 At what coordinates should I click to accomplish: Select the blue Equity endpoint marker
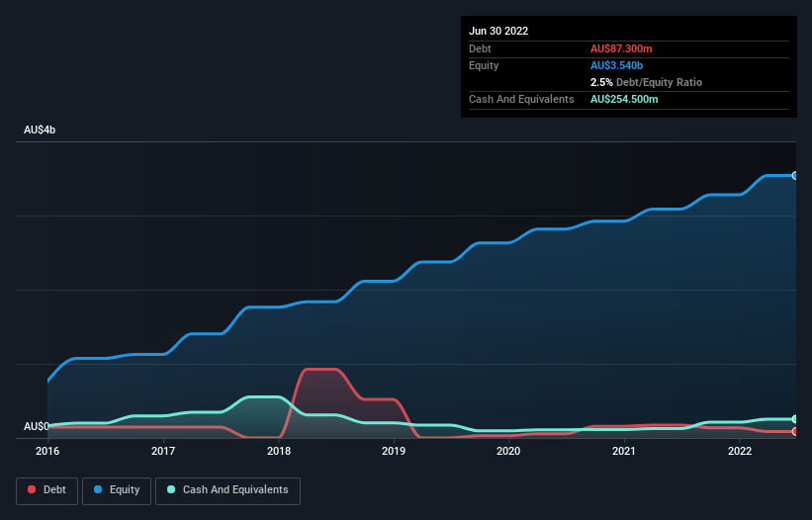794,176
